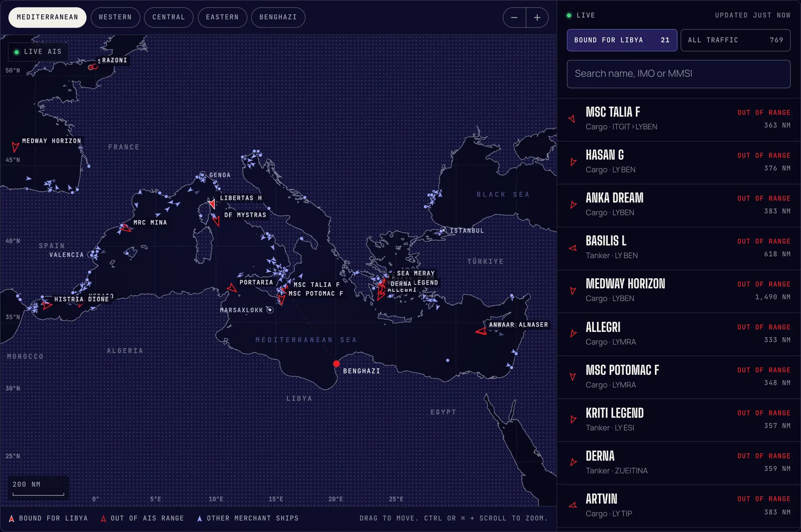This screenshot has width=801, height=532.
Task: Click the MSC TALIA F row arrow icon
Action: (572, 119)
